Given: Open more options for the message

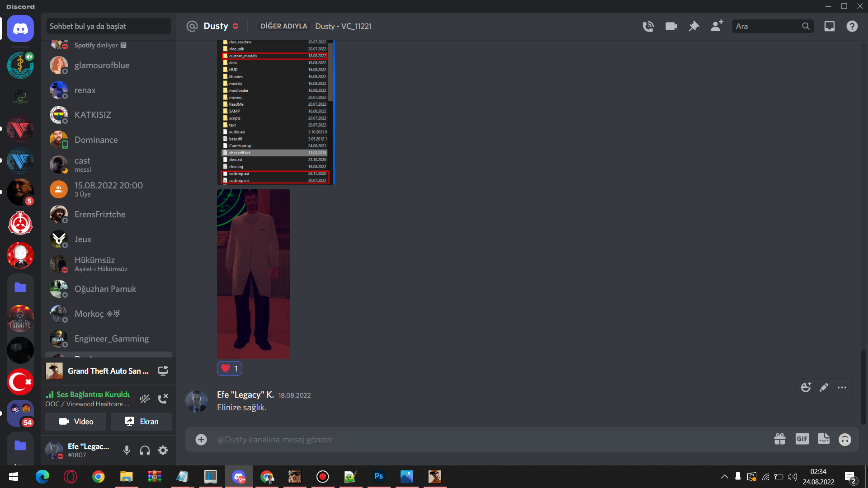Looking at the screenshot, I should click(x=842, y=387).
